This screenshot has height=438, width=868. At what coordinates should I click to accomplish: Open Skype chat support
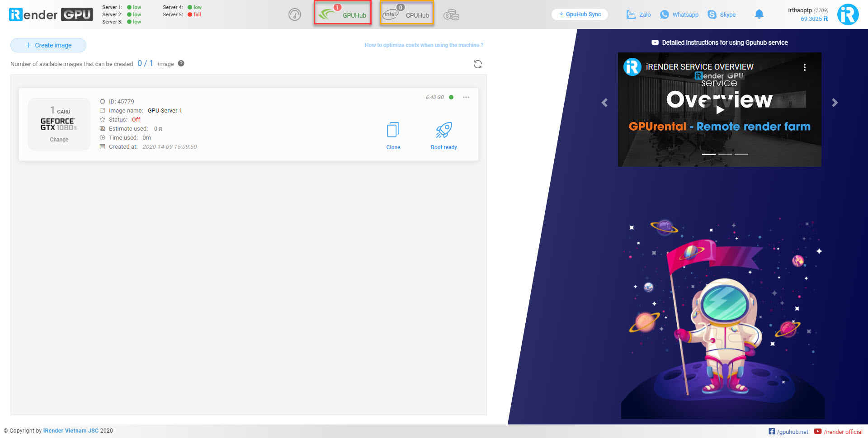pos(722,15)
